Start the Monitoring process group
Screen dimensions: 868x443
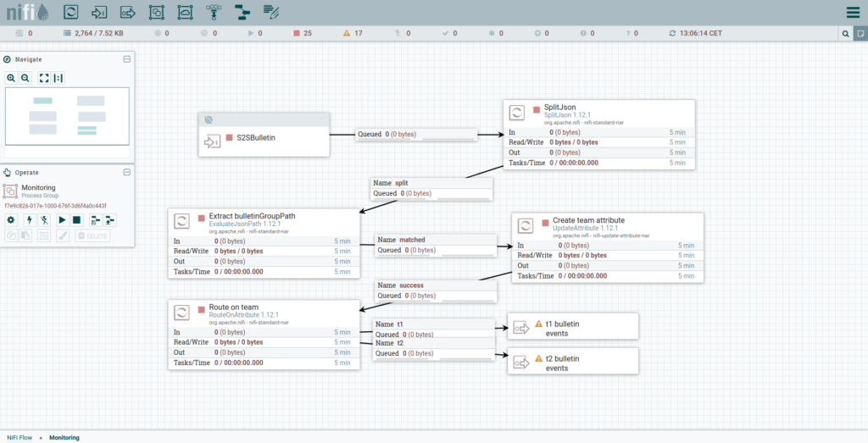(62, 220)
